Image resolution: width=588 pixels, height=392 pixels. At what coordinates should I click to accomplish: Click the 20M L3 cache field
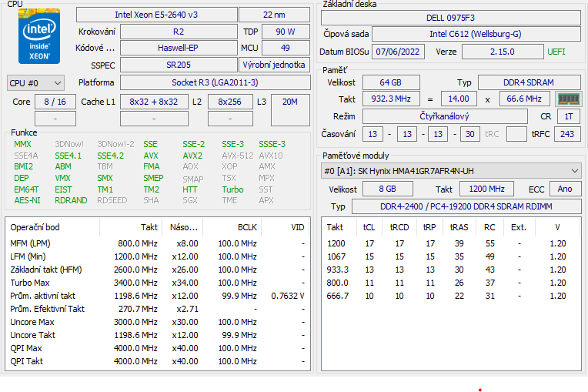pyautogui.click(x=290, y=109)
